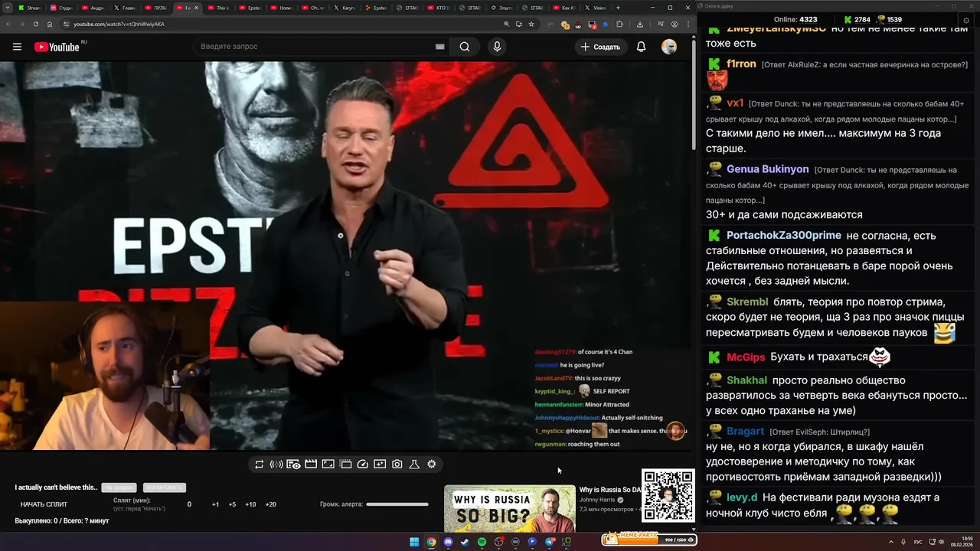The height and width of the screenshot is (551, 980).
Task: Close the active YouTube tab
Action: [197, 8]
